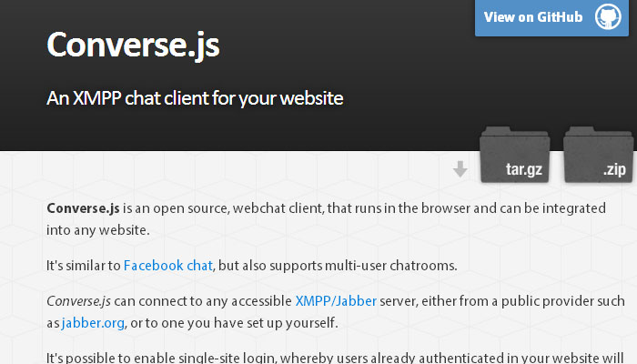This screenshot has height=364, width=637.
Task: Click the bold Converse.js text in first paragraph
Action: tap(83, 207)
